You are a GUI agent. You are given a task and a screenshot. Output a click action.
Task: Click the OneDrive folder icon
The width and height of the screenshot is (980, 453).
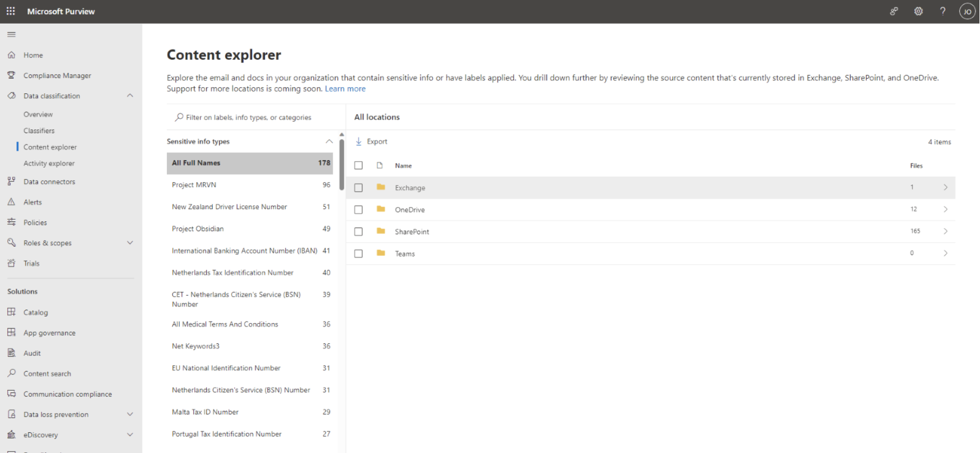tap(381, 209)
